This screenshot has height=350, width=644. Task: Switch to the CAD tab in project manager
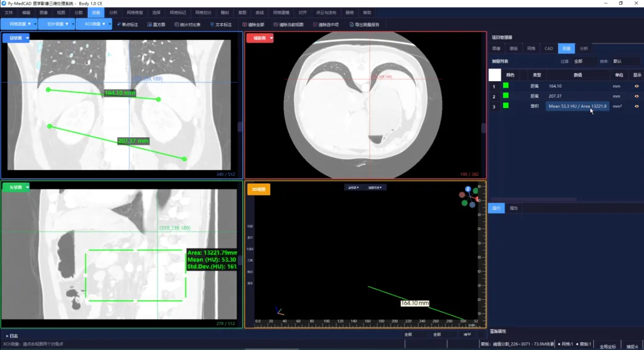click(x=549, y=48)
